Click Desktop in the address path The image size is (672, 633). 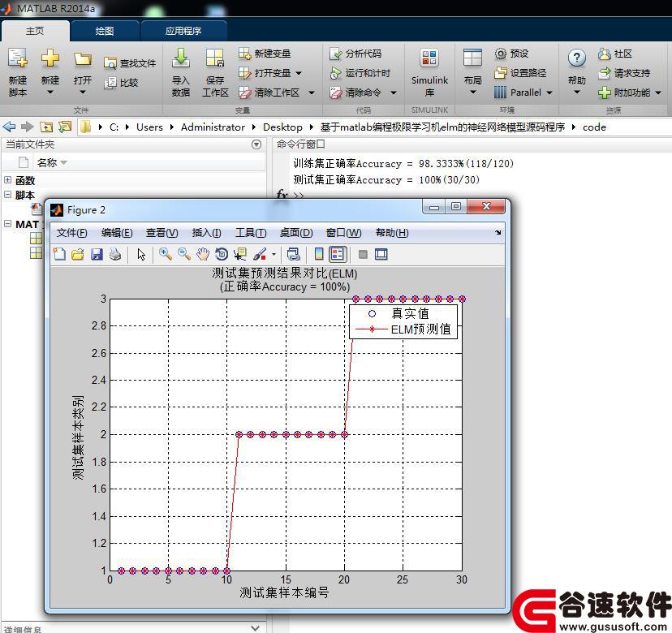coord(282,127)
